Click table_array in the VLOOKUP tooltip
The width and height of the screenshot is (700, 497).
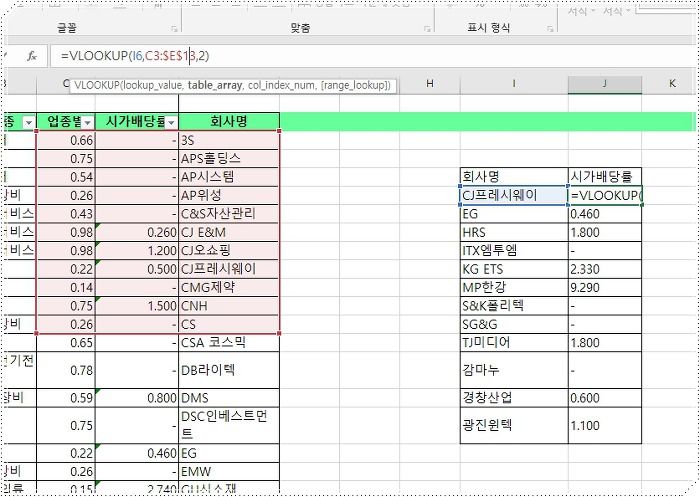coord(215,85)
